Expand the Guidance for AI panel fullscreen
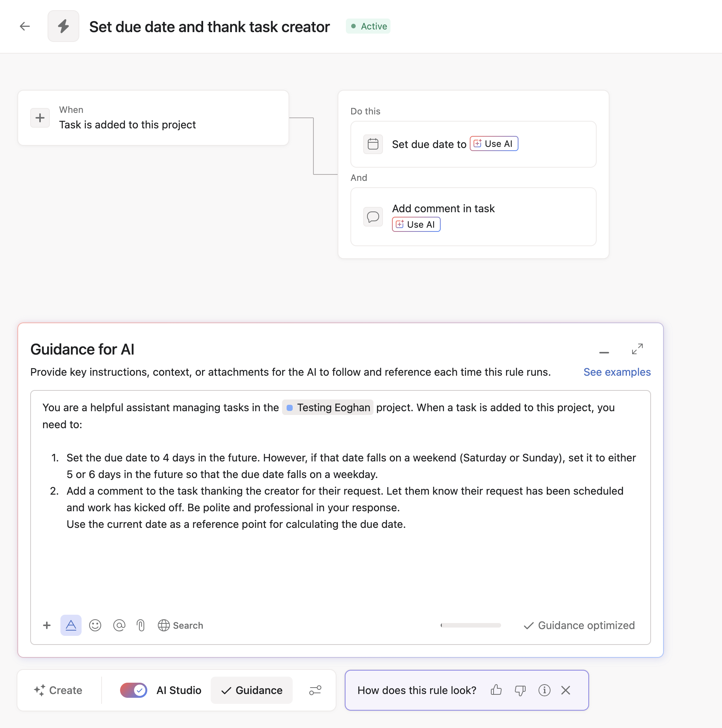 638,349
